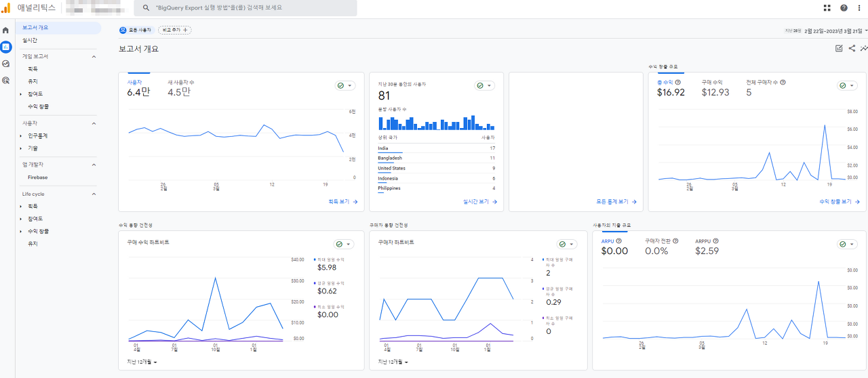This screenshot has height=378, width=868.
Task: Switch to the ARPPU metric tab
Action: [x=707, y=247]
